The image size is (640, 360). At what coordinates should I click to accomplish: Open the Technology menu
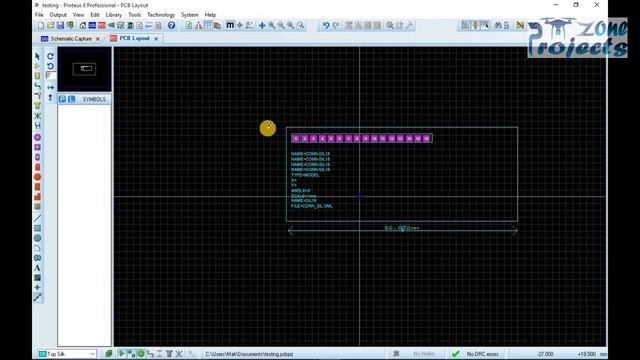pos(161,15)
